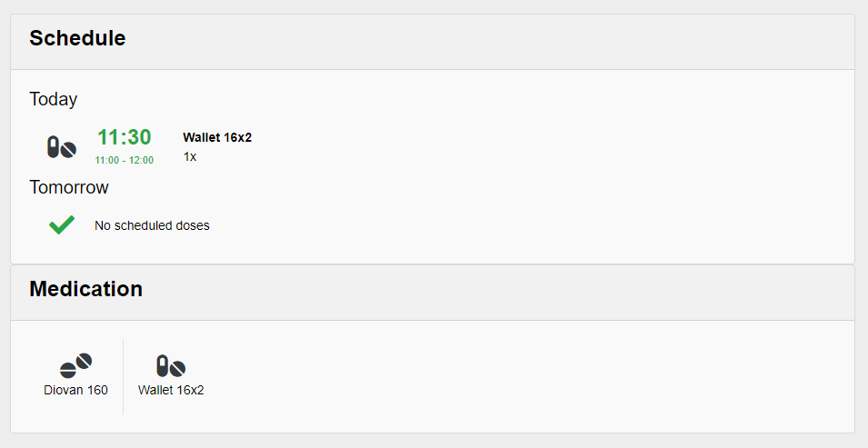This screenshot has width=868, height=448.
Task: Open the Wallet 16x2 dose title in Today
Action: tap(217, 138)
